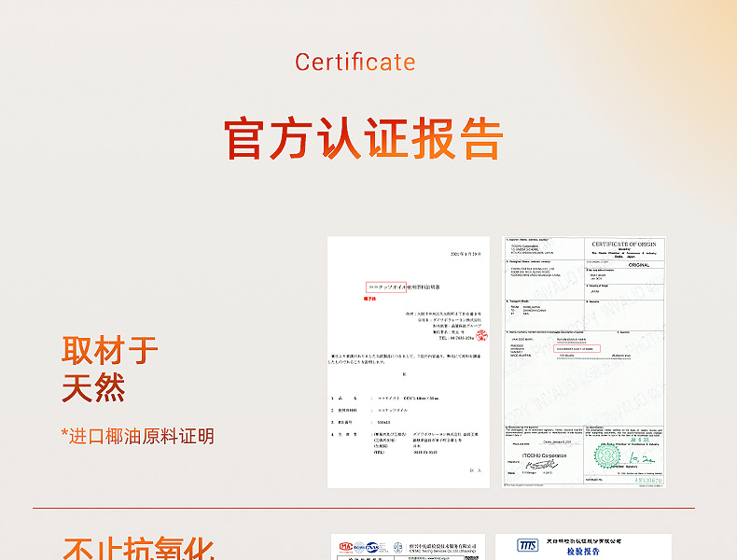Click the ORIGINAL label on the certificate

coord(639,265)
